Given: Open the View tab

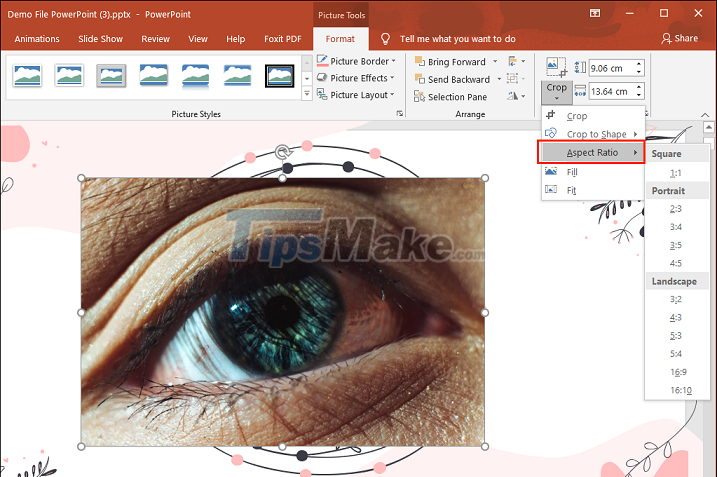Looking at the screenshot, I should coord(198,39).
